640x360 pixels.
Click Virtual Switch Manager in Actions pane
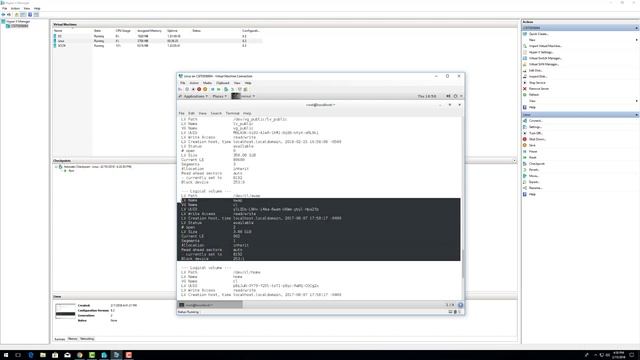545,58
